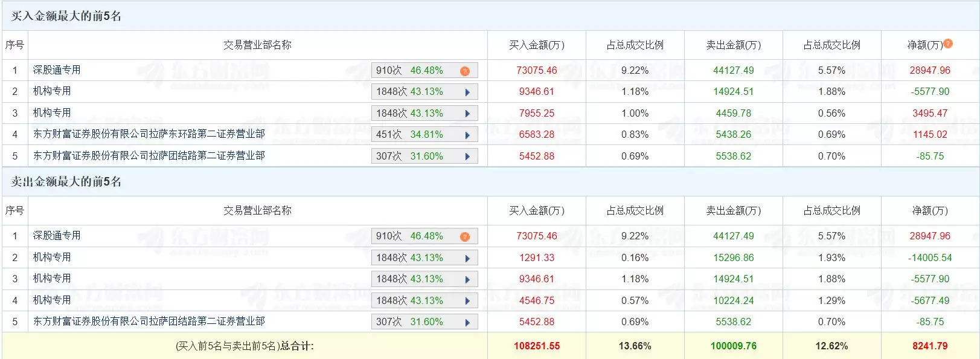Click blue arrow in sell-table row 3 机构专用
Screen dimensions: 980x359
click(x=467, y=279)
